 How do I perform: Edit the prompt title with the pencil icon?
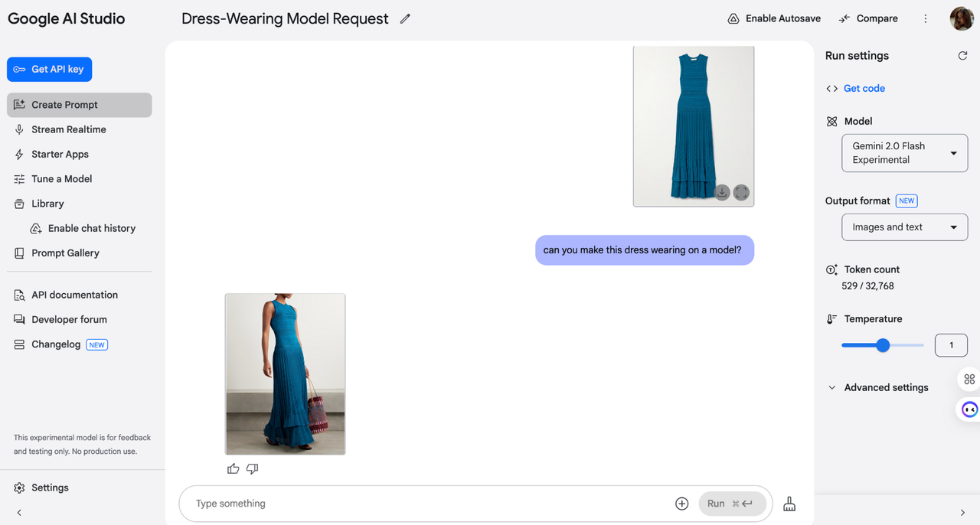click(x=405, y=18)
